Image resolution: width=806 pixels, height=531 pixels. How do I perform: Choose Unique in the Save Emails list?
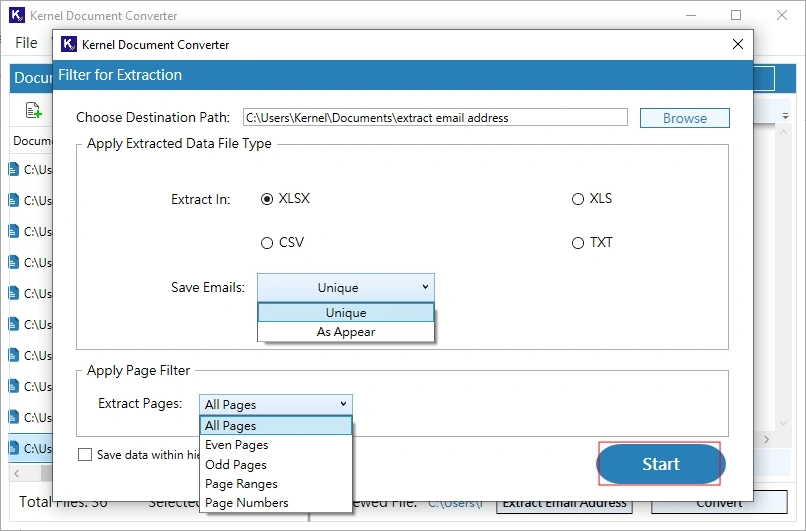(x=346, y=313)
